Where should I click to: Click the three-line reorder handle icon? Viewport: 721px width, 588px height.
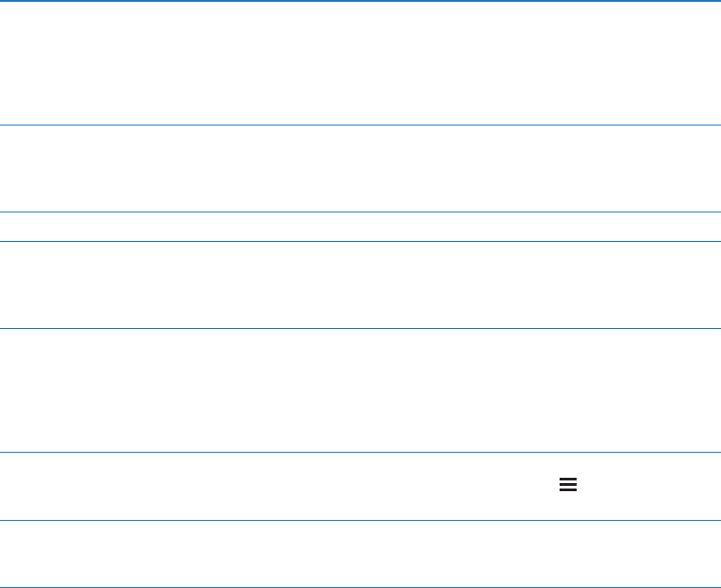(x=567, y=485)
